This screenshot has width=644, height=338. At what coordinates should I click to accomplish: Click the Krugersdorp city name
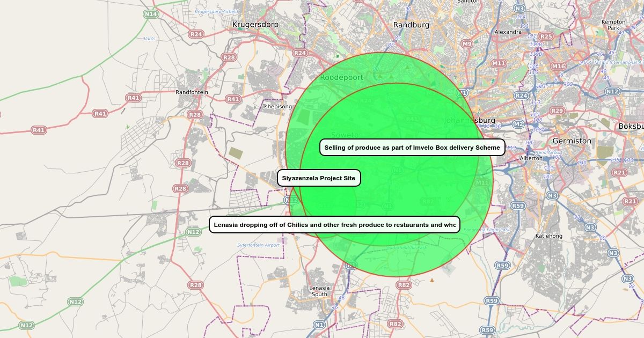pyautogui.click(x=254, y=25)
